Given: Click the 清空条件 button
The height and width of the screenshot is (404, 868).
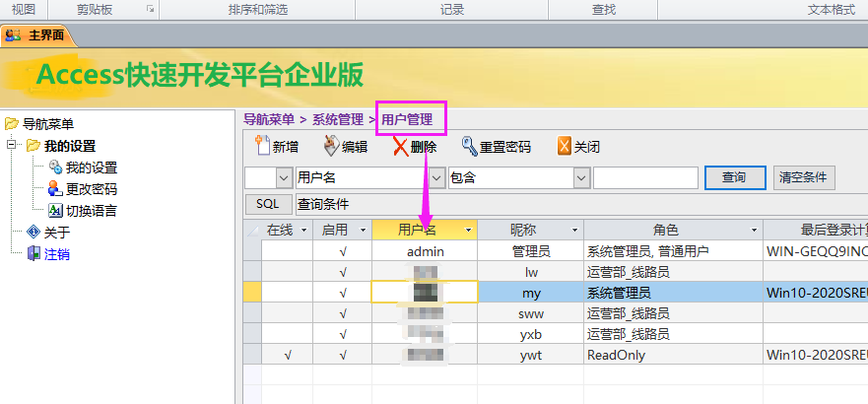Looking at the screenshot, I should pyautogui.click(x=804, y=177).
